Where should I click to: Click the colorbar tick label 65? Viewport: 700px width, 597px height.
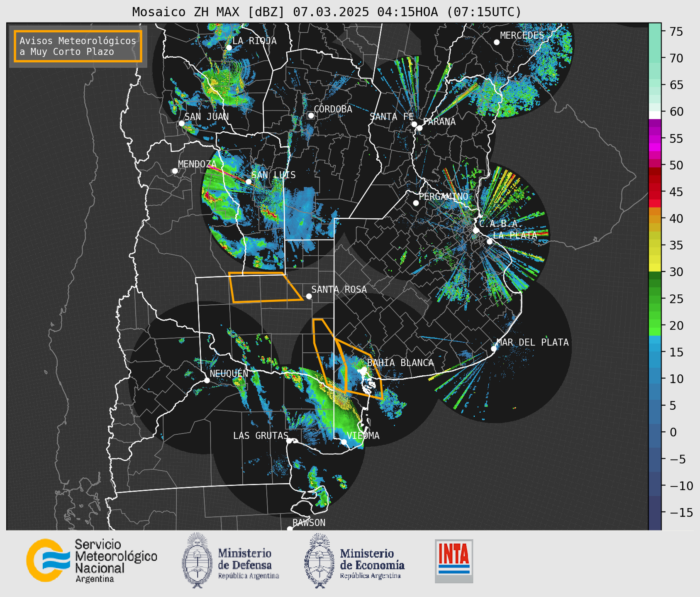[x=676, y=85]
